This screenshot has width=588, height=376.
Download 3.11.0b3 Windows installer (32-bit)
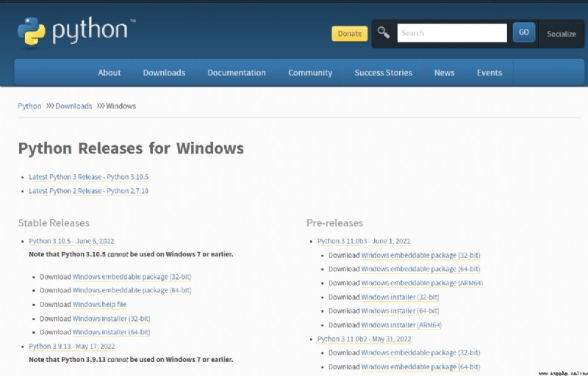pos(400,297)
